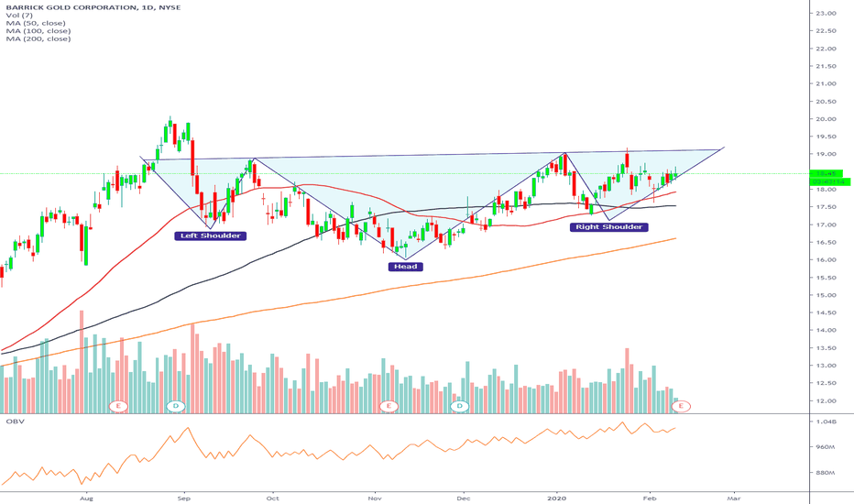This screenshot has height=504, width=854.
Task: Select the Vol (7) indicator legend
Action: (19, 16)
